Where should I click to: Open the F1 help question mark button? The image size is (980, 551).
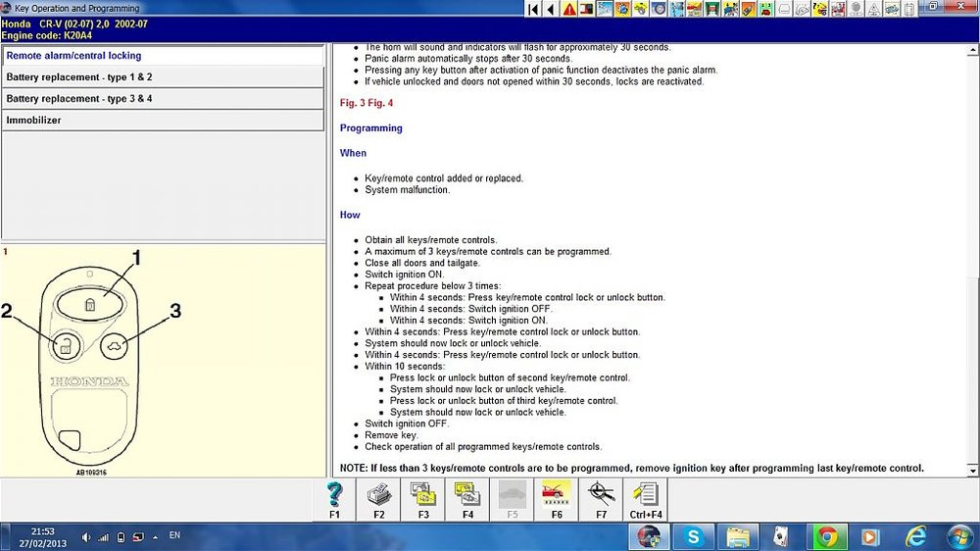point(334,499)
